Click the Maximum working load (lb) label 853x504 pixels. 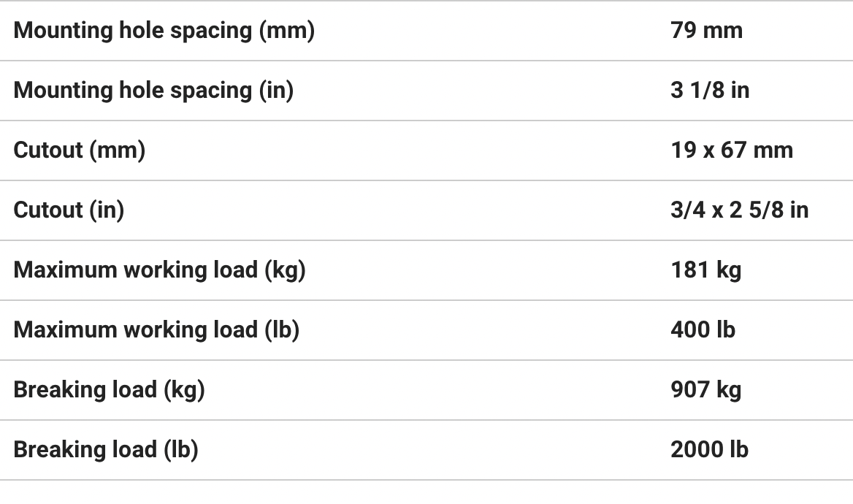156,330
